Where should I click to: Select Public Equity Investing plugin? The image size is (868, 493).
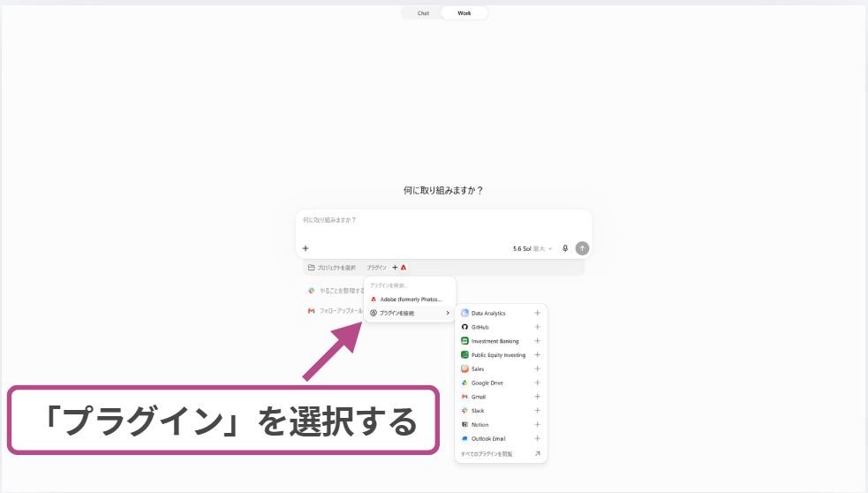coord(498,355)
